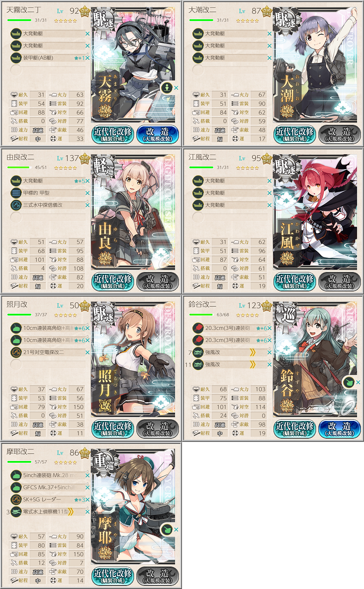Open blue 改造 remodel button for 鈴谷改二
Viewport: 364px width, 589px height.
pos(340,429)
